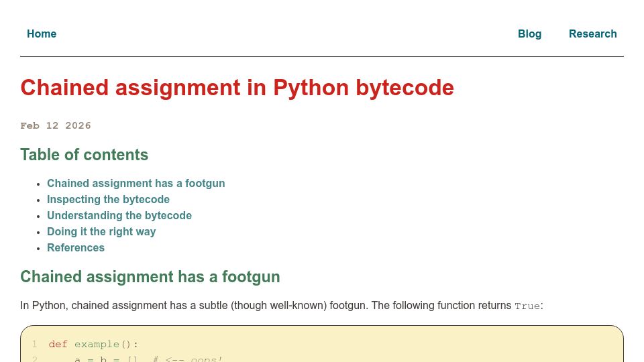Jump to the References section link

(x=76, y=247)
